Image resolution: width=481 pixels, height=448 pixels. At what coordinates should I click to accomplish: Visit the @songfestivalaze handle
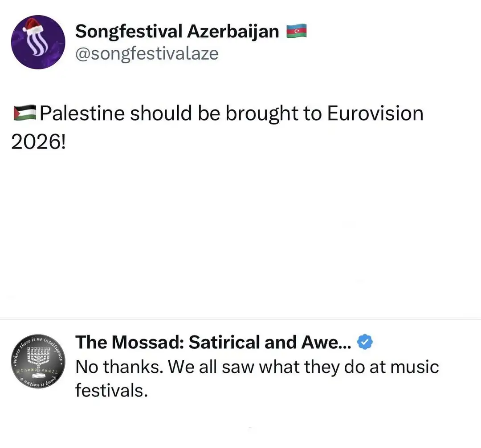147,54
